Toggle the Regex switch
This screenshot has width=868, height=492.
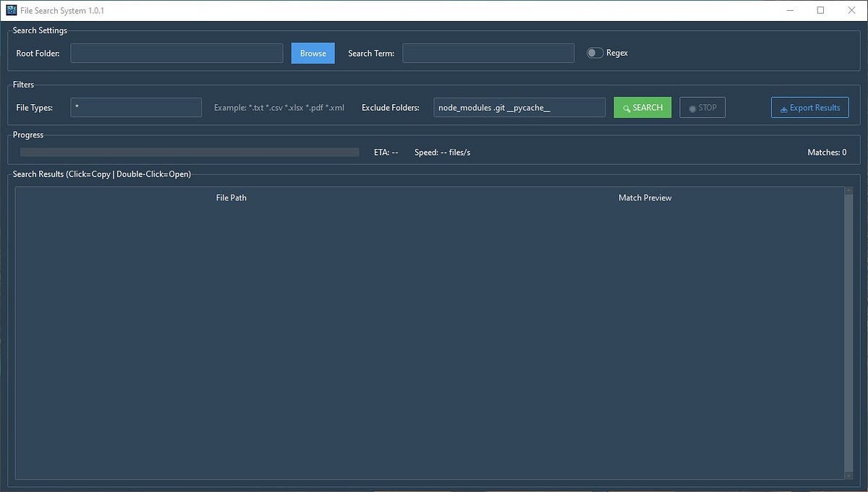tap(595, 53)
